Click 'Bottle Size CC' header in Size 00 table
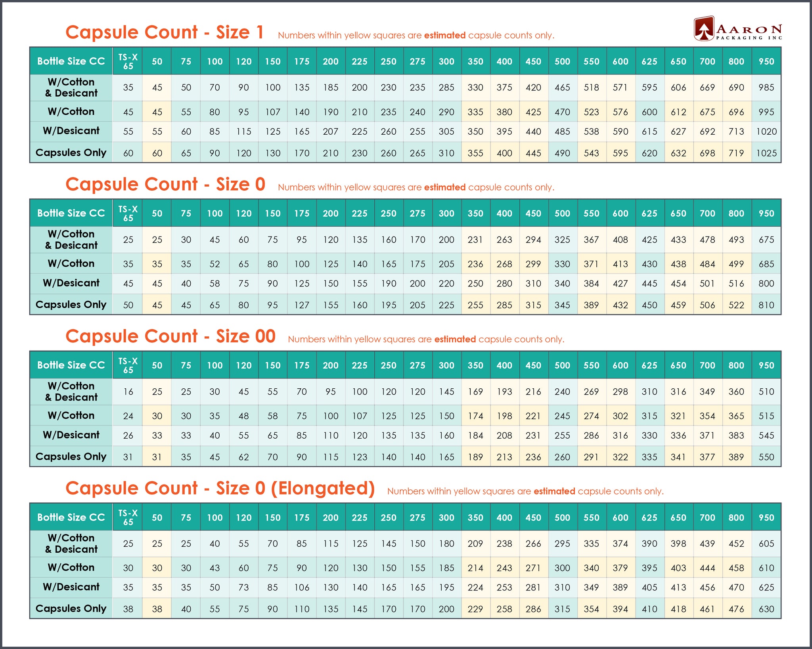This screenshot has width=812, height=649. [x=71, y=365]
